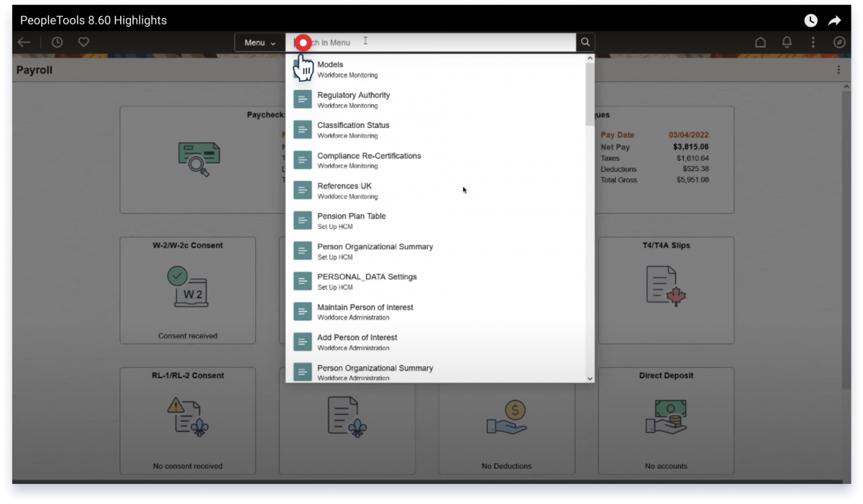Click the Add Person of Interest document icon
Image resolution: width=863 pixels, height=504 pixels.
tap(303, 342)
